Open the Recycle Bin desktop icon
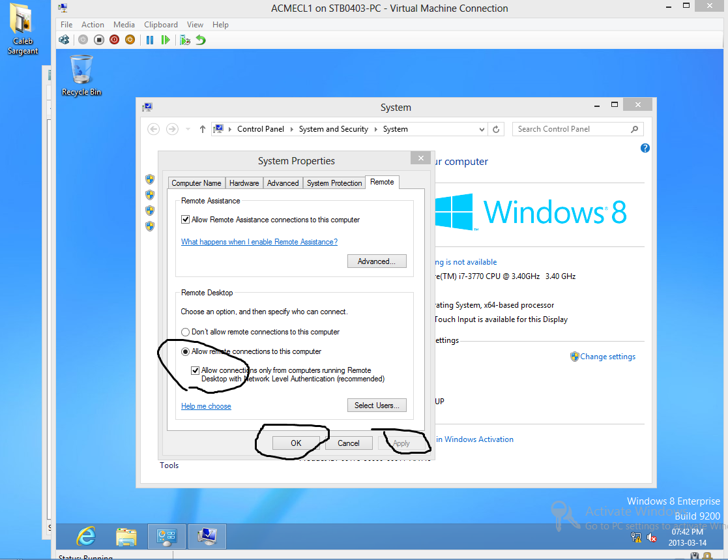728x560 pixels. tap(81, 76)
